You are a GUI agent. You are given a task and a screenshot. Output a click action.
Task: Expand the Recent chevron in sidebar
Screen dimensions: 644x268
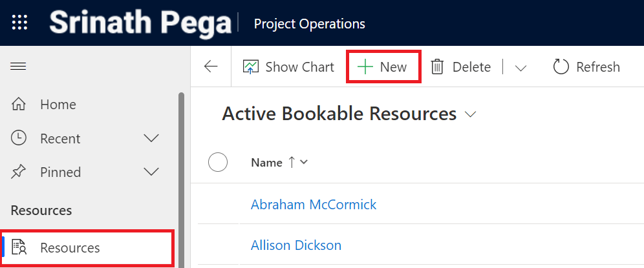[x=151, y=138]
